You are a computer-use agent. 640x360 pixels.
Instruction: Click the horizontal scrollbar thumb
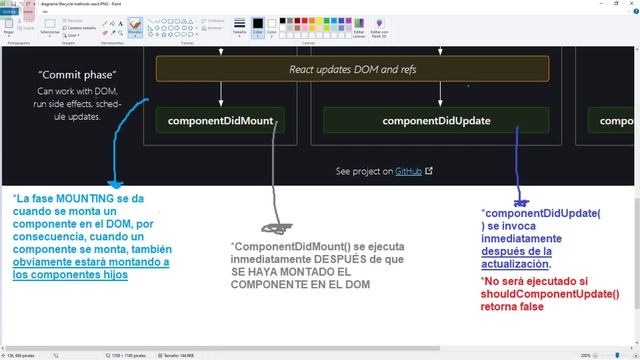pos(222,349)
